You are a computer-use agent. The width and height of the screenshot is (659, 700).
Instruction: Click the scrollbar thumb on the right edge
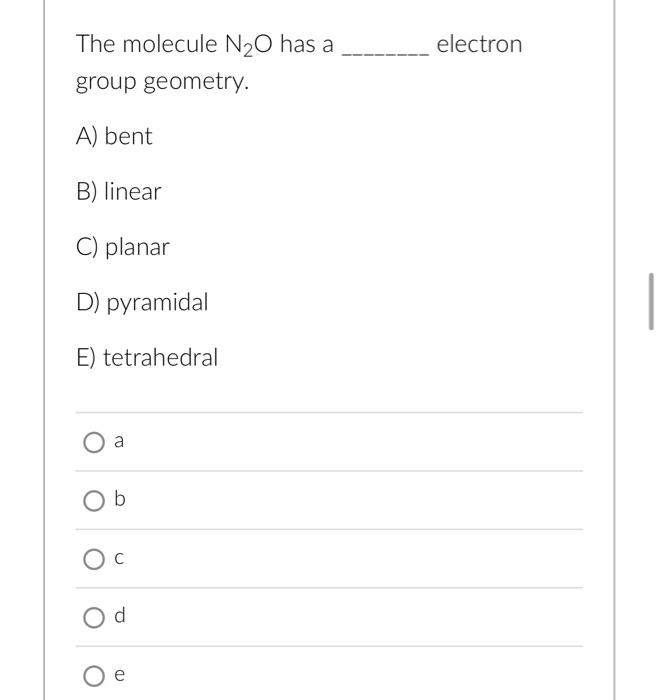[651, 302]
